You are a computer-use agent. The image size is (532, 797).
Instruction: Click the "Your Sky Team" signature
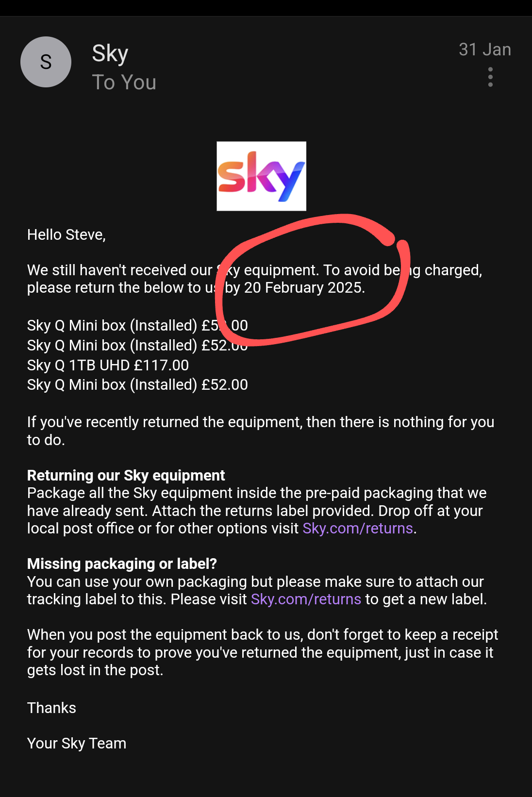pos(77,743)
